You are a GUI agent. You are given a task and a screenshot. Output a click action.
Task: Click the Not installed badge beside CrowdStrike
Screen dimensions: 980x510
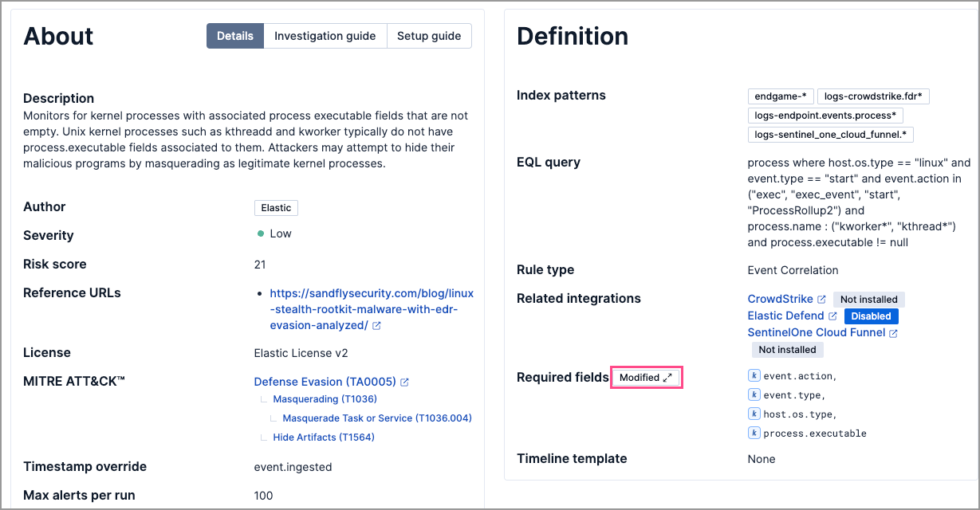[x=867, y=299]
